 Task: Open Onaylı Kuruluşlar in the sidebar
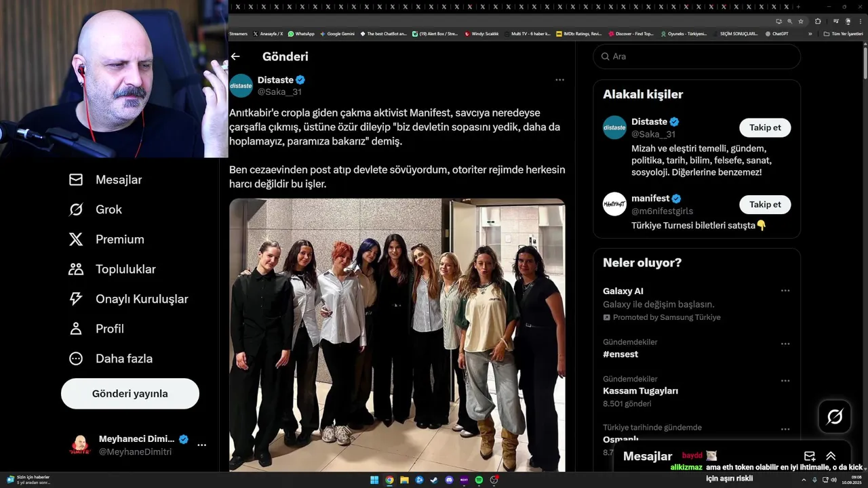[x=128, y=299]
